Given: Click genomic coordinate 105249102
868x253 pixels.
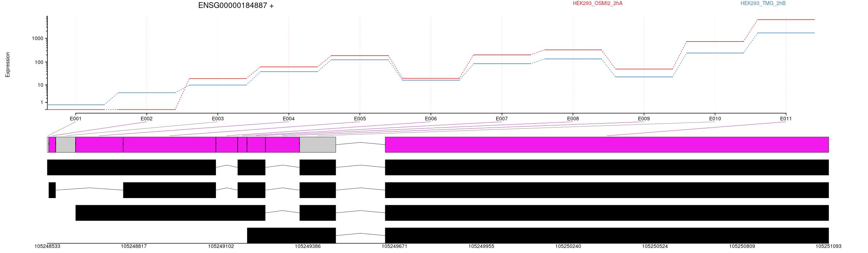Looking at the screenshot, I should click(221, 246).
